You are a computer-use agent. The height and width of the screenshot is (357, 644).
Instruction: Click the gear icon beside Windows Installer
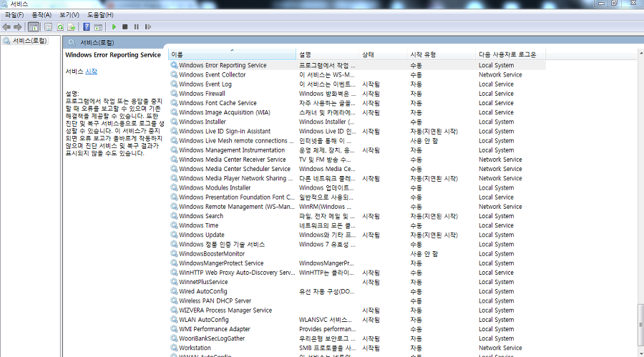click(x=174, y=122)
